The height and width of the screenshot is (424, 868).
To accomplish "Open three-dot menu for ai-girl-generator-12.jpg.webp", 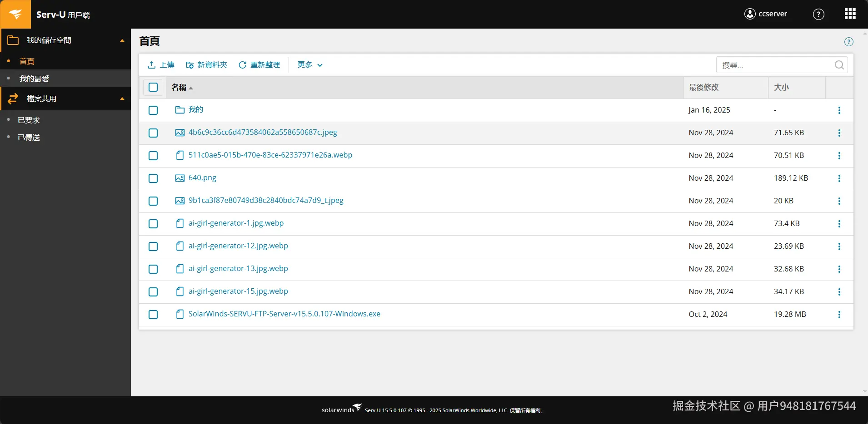I will pyautogui.click(x=839, y=247).
